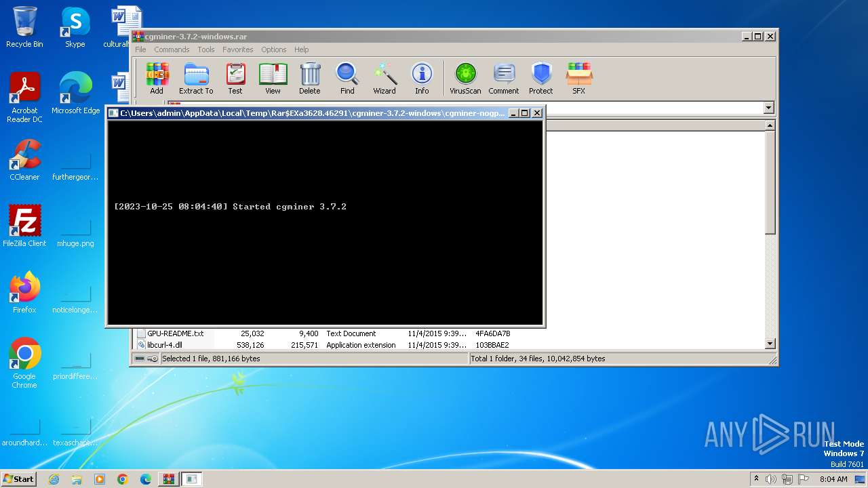Screen dimensions: 868x488
Task: Click the file list scroll-up arrow
Action: (x=770, y=125)
